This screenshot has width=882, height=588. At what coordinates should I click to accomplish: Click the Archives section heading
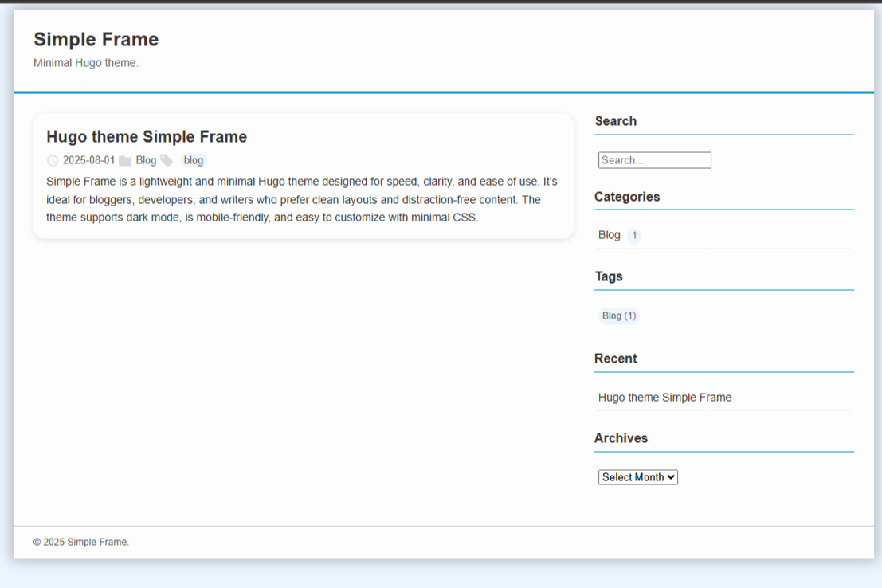tap(621, 438)
